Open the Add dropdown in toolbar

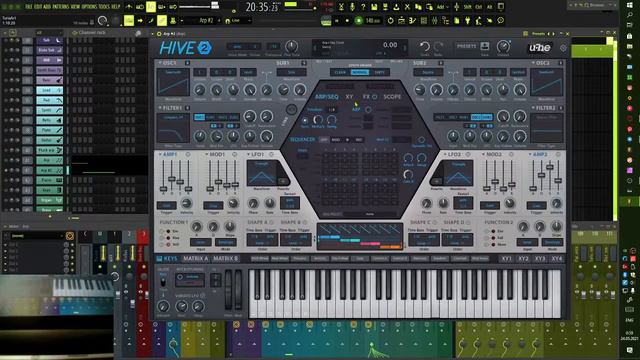tap(442, 7)
